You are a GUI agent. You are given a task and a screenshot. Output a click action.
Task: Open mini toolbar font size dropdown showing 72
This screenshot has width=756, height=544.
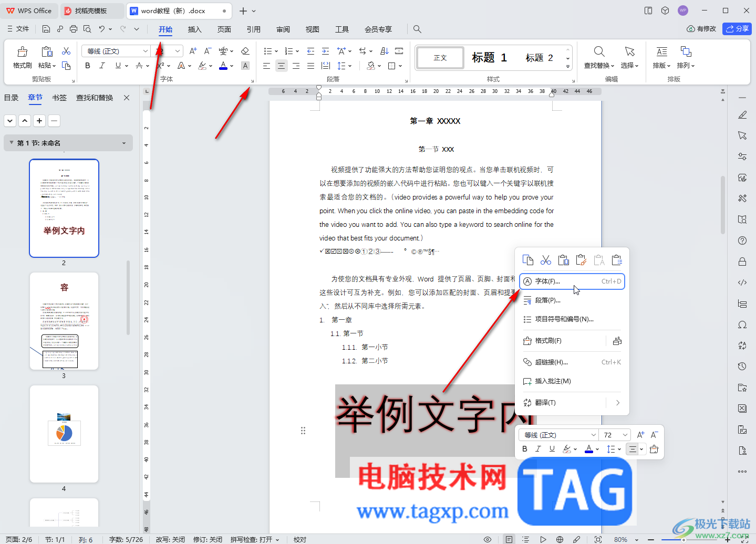(x=625, y=435)
